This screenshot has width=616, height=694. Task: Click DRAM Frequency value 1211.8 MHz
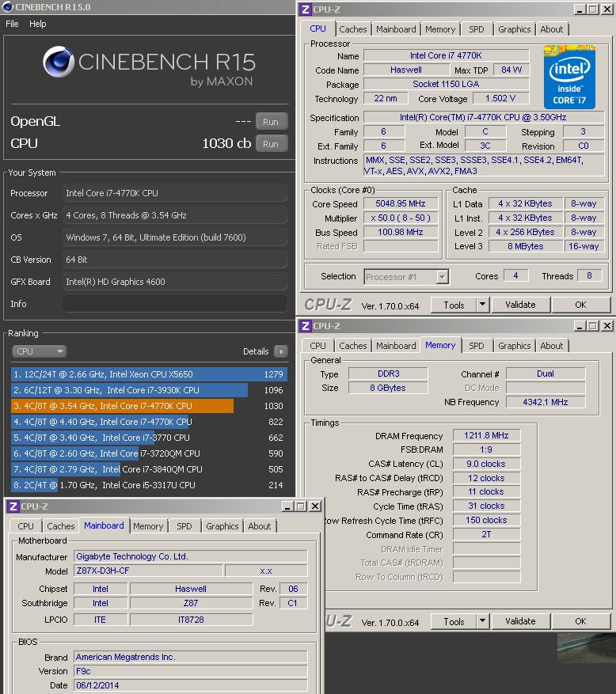(486, 435)
